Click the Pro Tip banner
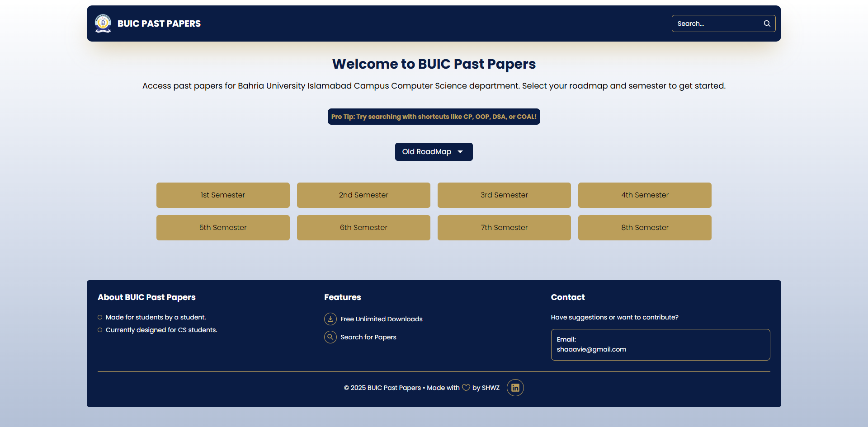This screenshot has height=427, width=868. [x=434, y=117]
